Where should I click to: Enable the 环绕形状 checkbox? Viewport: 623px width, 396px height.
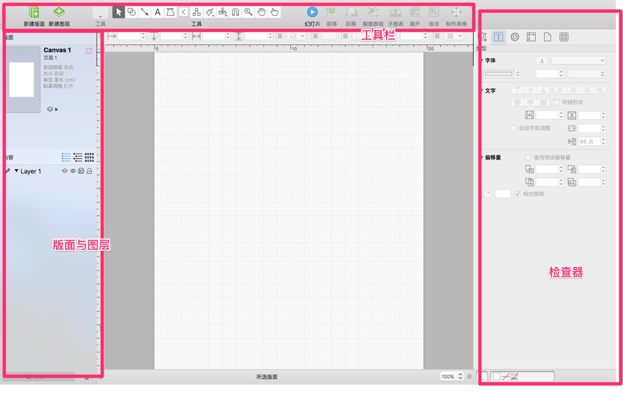(557, 102)
